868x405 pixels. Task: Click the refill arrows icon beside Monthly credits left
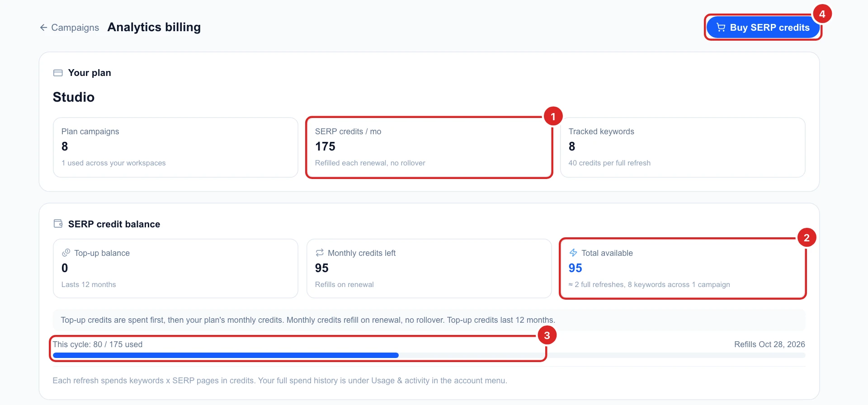coord(320,253)
